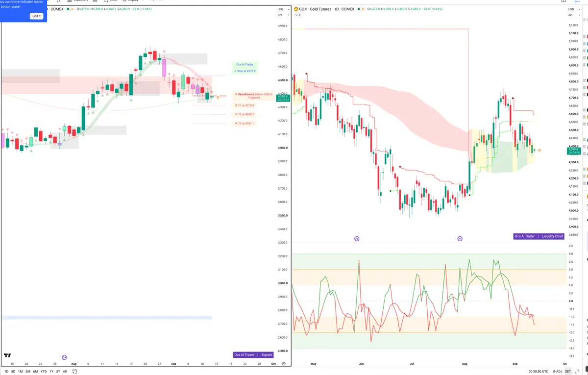Open the go-to-date calendar icon
The width and height of the screenshot is (588, 375).
coord(74,371)
